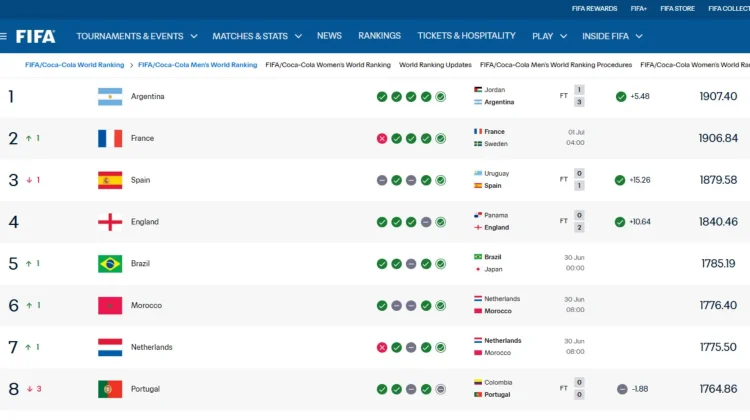This screenshot has width=750, height=420.
Task: Click Spain's first grey draw form icon
Action: [382, 180]
